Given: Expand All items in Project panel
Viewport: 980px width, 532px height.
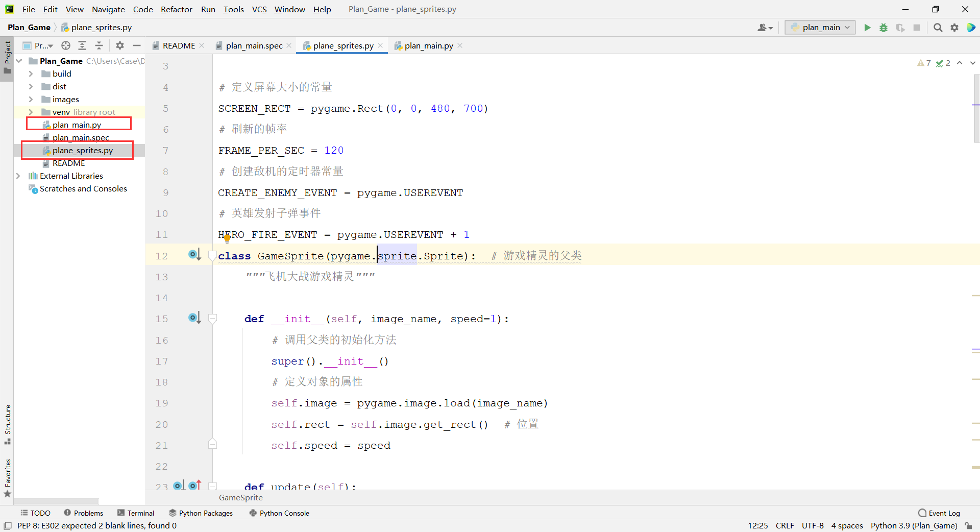Looking at the screenshot, I should click(x=82, y=45).
